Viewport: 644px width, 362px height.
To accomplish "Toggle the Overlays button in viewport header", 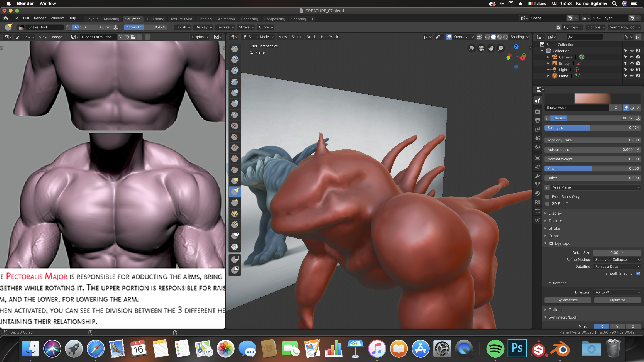I will [x=449, y=37].
